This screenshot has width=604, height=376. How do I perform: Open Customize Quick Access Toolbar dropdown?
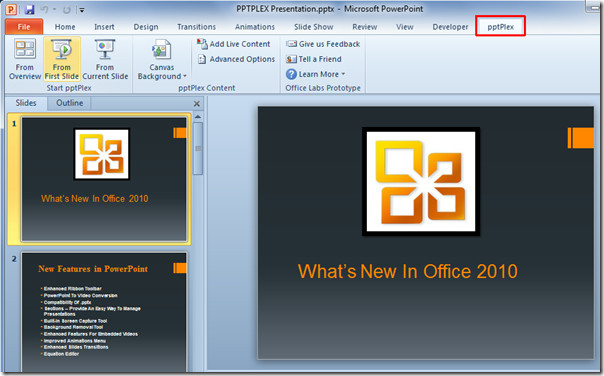click(x=82, y=10)
